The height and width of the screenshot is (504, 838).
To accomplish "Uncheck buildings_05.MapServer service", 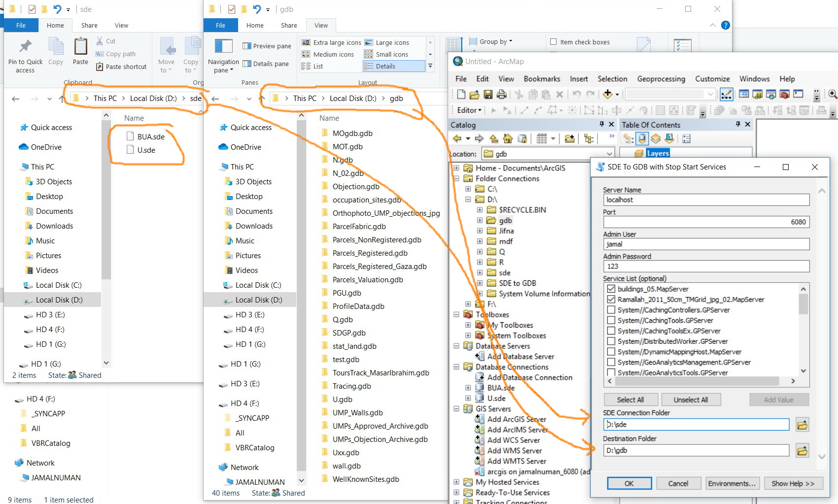I will pos(611,289).
